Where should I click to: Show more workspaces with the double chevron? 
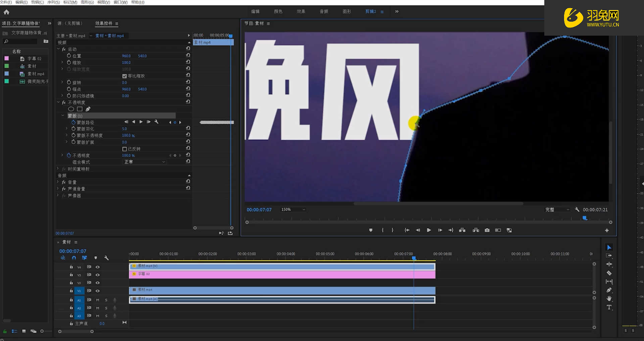(x=396, y=12)
